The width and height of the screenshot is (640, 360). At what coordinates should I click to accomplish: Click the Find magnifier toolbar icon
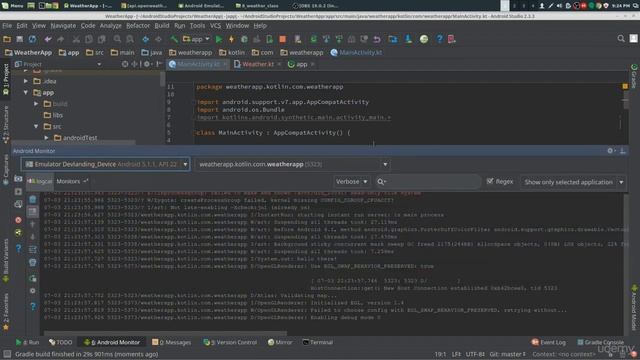tap(117, 39)
